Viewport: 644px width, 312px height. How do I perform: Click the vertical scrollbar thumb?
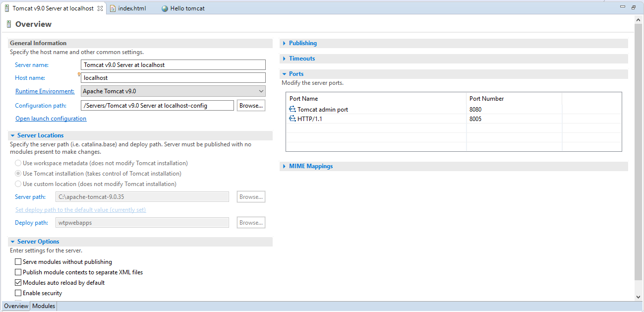point(639,153)
